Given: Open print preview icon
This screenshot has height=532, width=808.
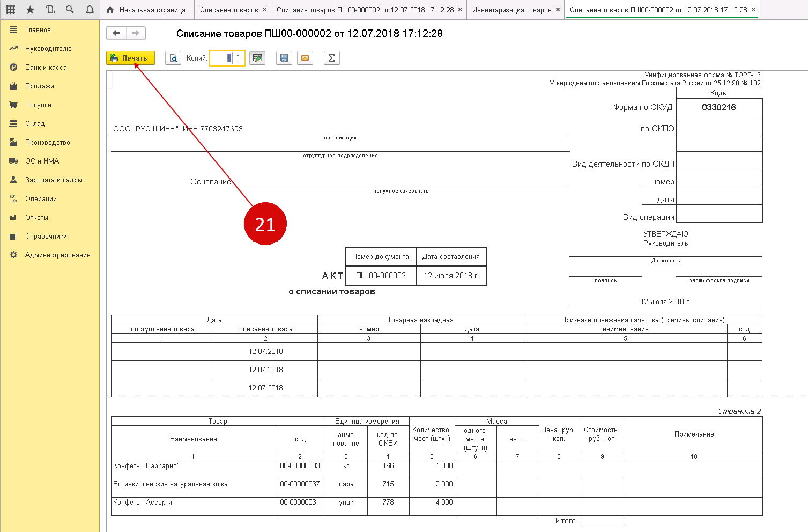Looking at the screenshot, I should click(x=173, y=58).
